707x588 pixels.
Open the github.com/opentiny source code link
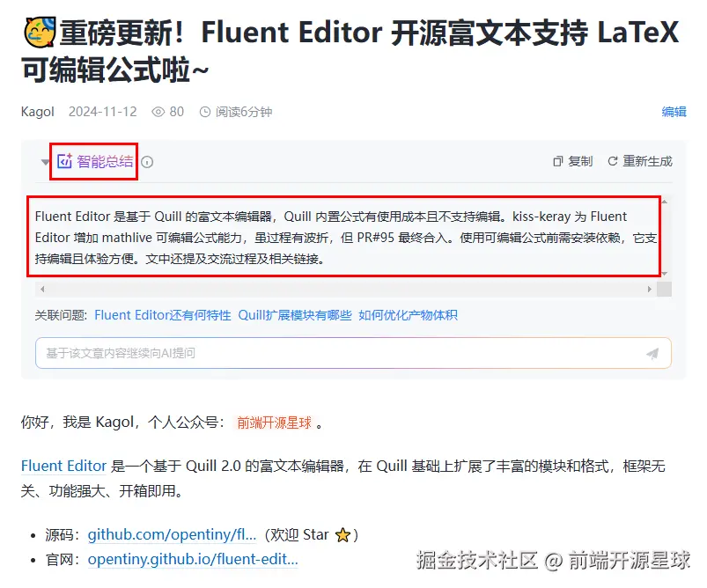click(x=172, y=535)
